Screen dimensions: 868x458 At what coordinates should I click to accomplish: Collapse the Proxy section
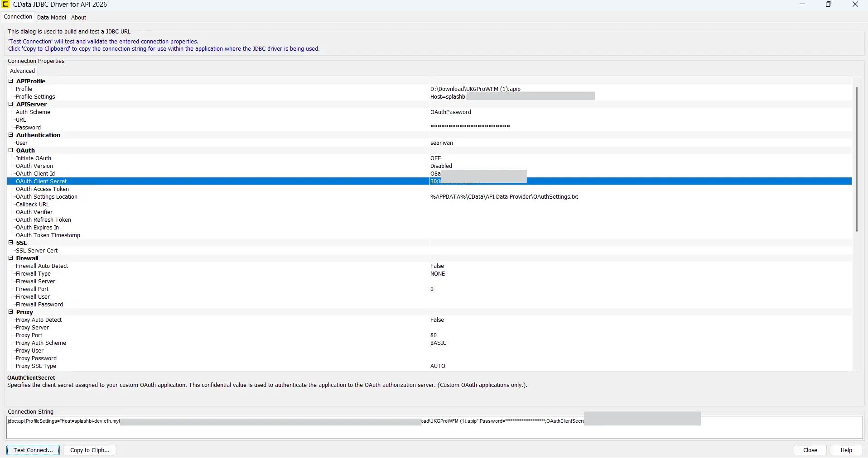10,312
